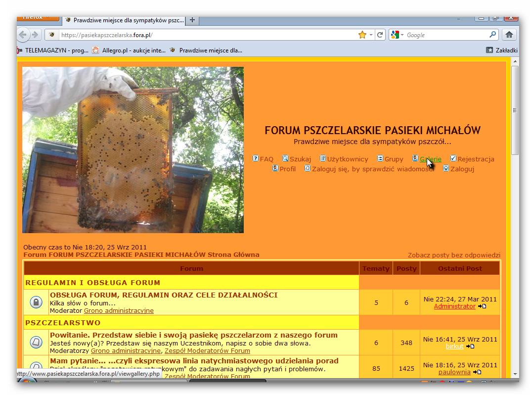This screenshot has width=532, height=395.
Task: Open the Firefox home page icon
Action: point(509,35)
